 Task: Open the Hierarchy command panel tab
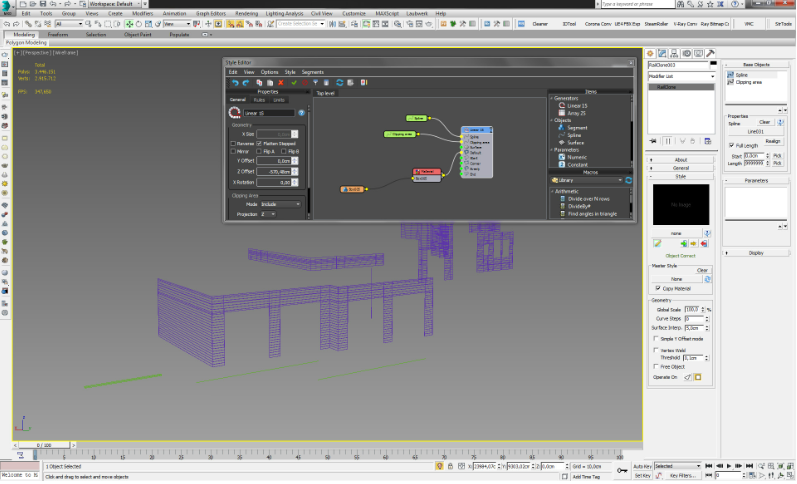pyautogui.click(x=675, y=53)
